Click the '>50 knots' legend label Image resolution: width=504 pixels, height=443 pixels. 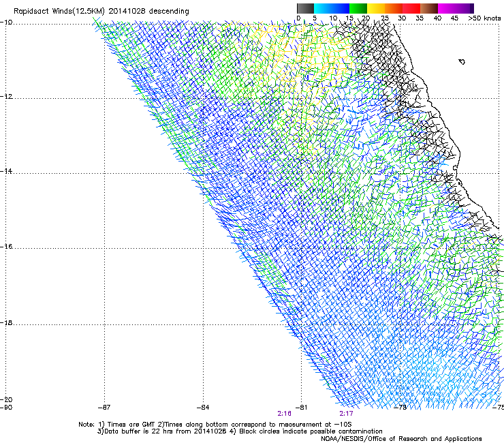click(x=484, y=18)
